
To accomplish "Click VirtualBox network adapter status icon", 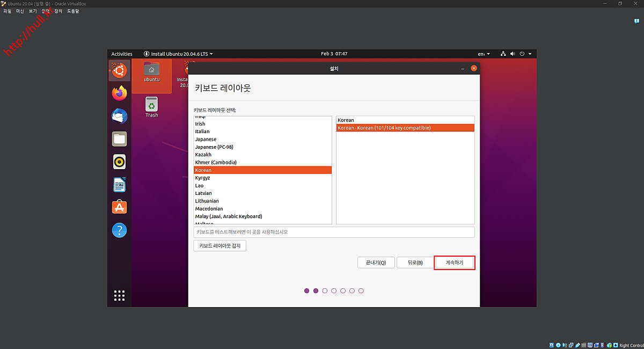I will (x=571, y=345).
